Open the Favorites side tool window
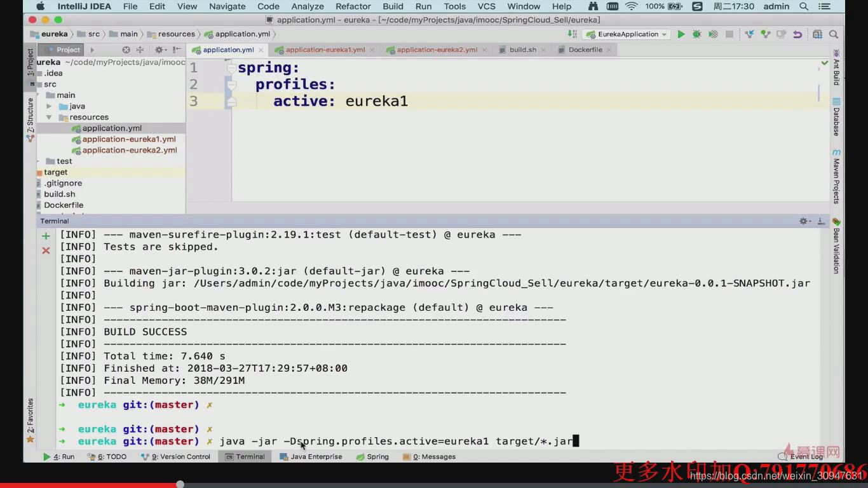Viewport: 868px width, 488px height. 30,421
